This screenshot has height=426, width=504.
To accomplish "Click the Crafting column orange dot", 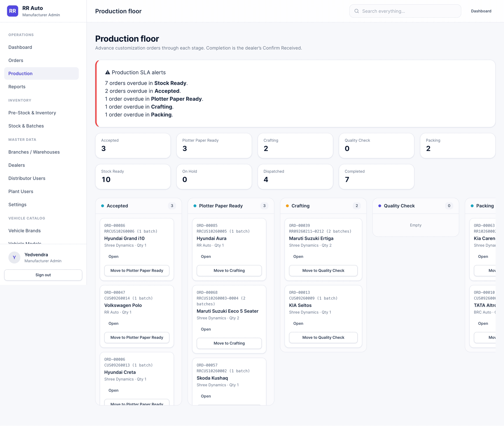I will [287, 206].
